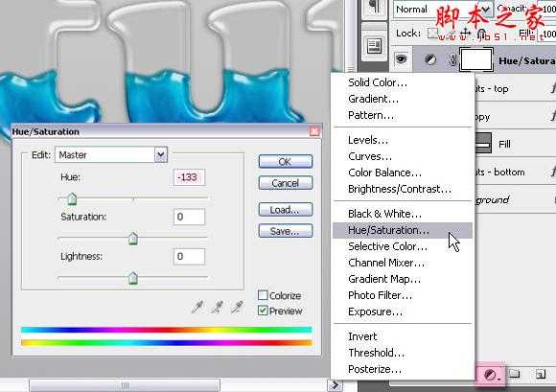Choose Gradient Map from the menu

click(384, 279)
